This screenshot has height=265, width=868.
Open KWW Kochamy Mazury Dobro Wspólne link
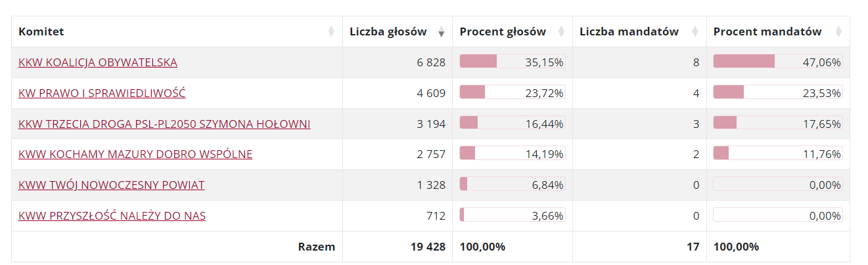(135, 154)
